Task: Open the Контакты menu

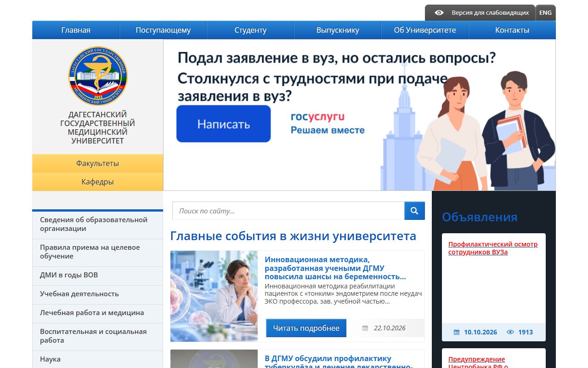Action: pos(512,30)
